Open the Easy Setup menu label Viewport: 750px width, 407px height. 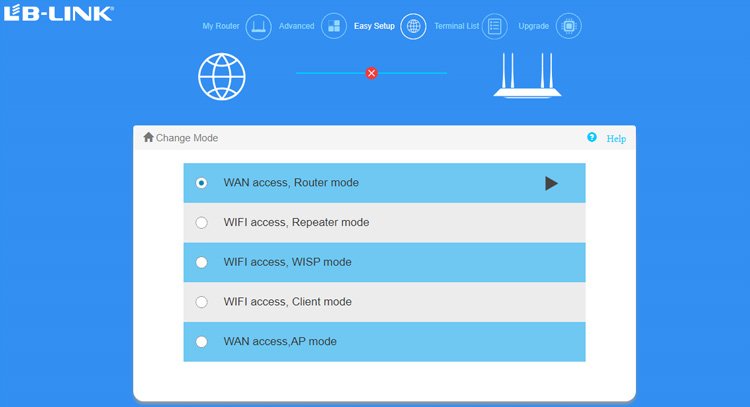[374, 26]
